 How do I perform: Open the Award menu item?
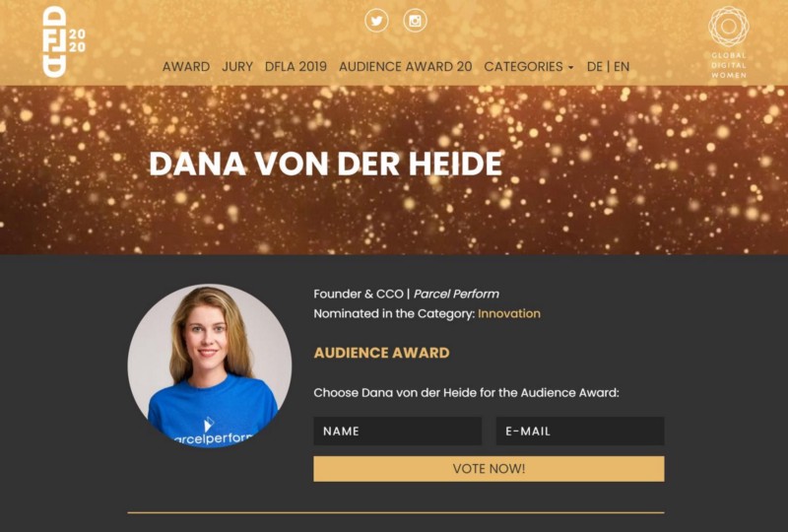coord(186,66)
